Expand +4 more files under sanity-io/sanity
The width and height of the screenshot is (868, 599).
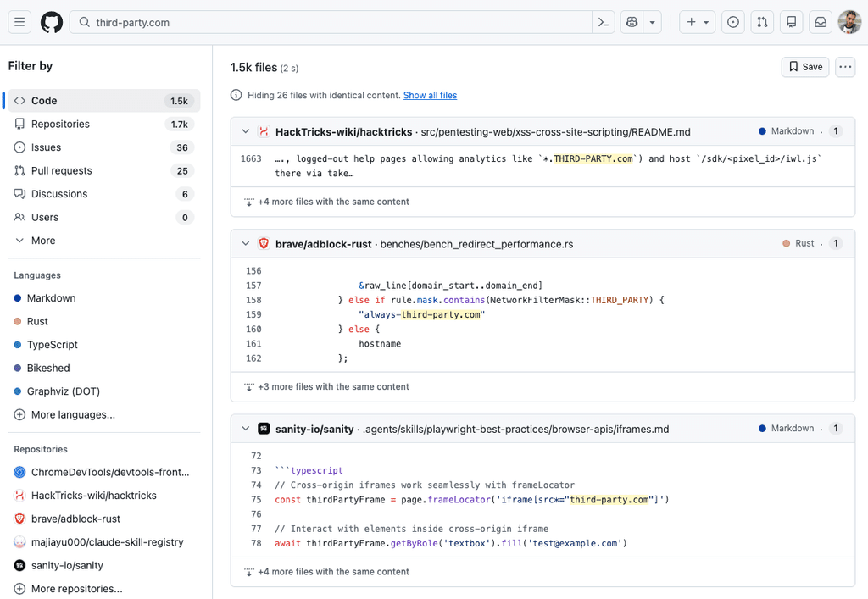pyautogui.click(x=326, y=571)
